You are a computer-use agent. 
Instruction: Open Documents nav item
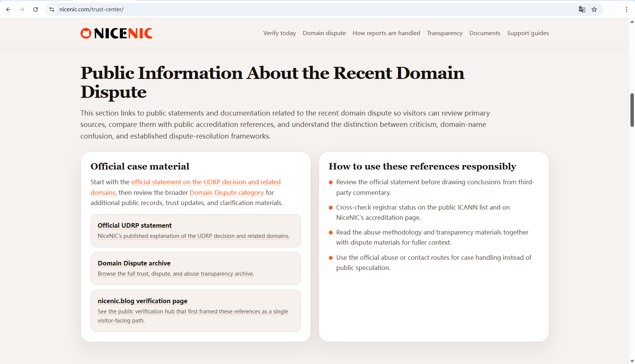coord(485,33)
